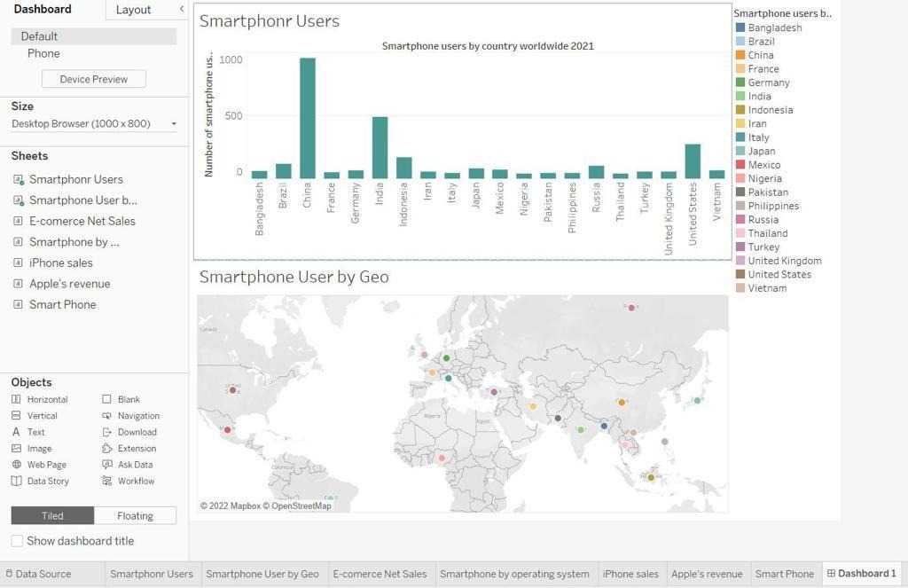
Task: Click the Mexico legend color swatch
Action: click(740, 165)
